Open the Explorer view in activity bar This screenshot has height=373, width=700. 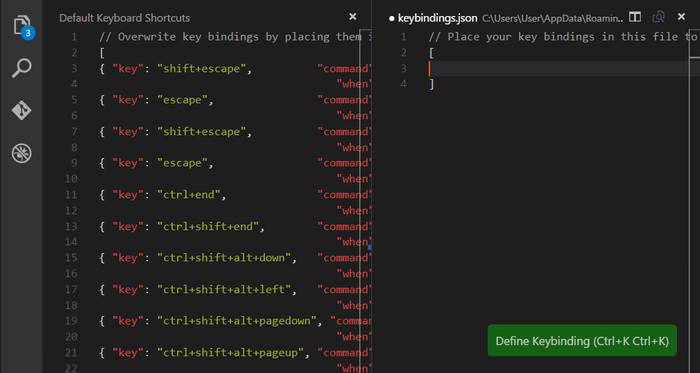(22, 26)
